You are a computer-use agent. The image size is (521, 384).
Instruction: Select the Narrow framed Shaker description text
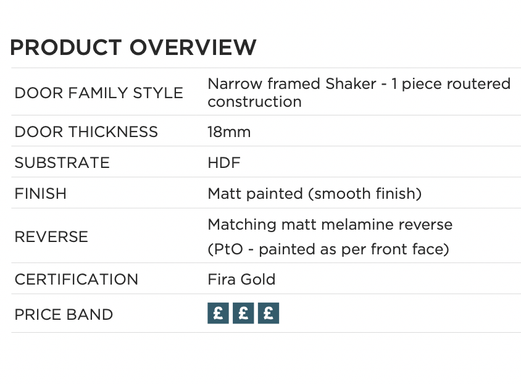coord(359,93)
